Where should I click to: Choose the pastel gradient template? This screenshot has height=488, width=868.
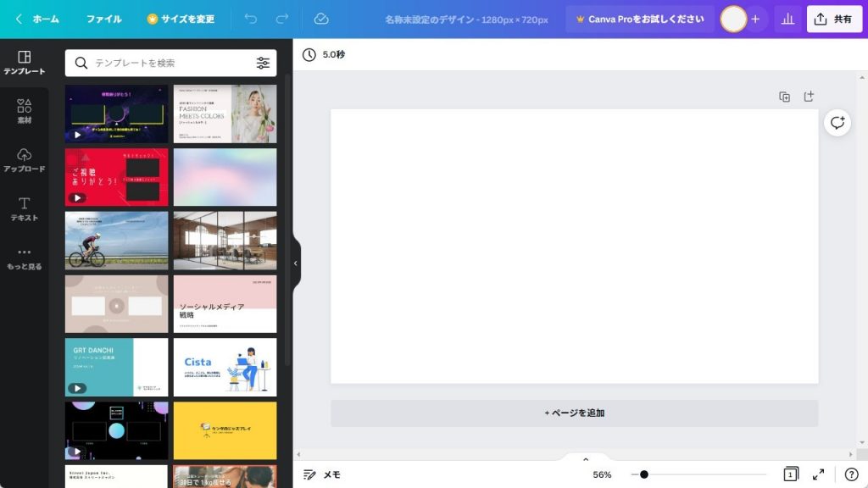click(225, 177)
